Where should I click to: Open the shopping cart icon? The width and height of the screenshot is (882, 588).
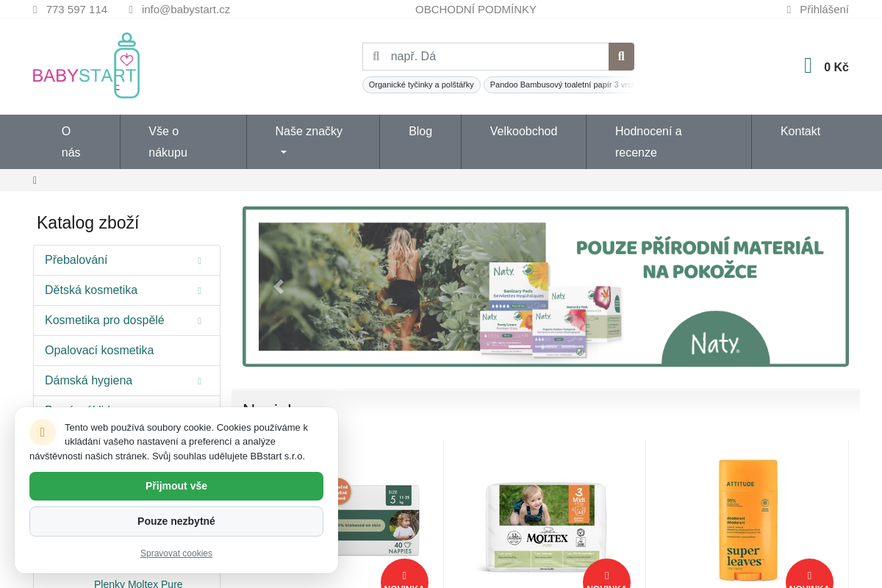click(808, 66)
